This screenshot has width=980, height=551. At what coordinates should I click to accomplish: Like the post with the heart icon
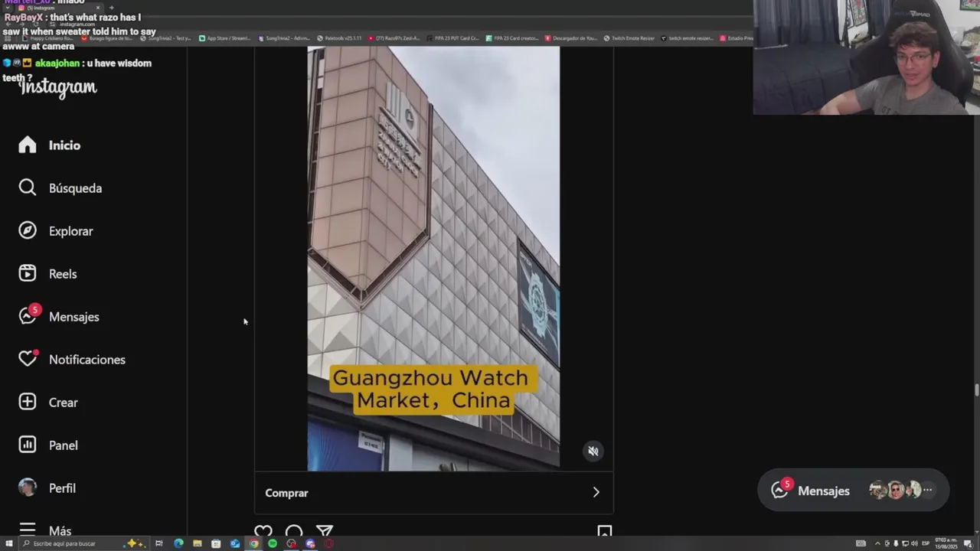263,532
